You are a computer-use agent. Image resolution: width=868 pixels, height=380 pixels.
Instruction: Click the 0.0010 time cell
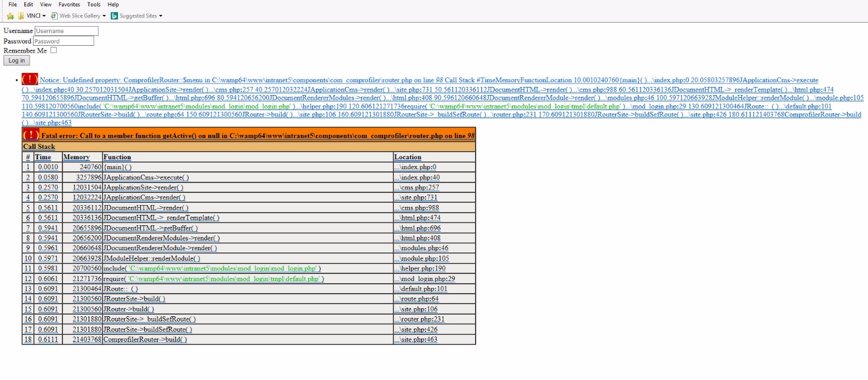tap(47, 167)
